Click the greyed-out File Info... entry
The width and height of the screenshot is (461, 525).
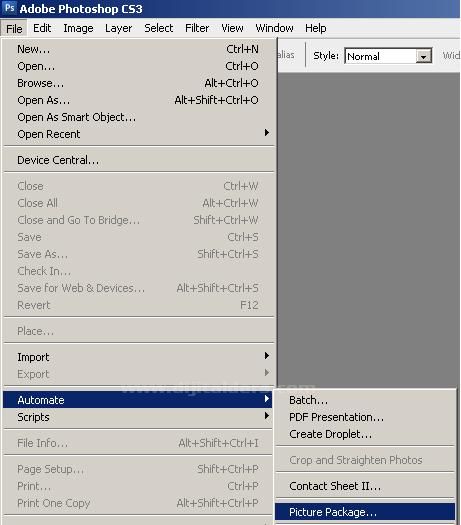tap(138, 443)
